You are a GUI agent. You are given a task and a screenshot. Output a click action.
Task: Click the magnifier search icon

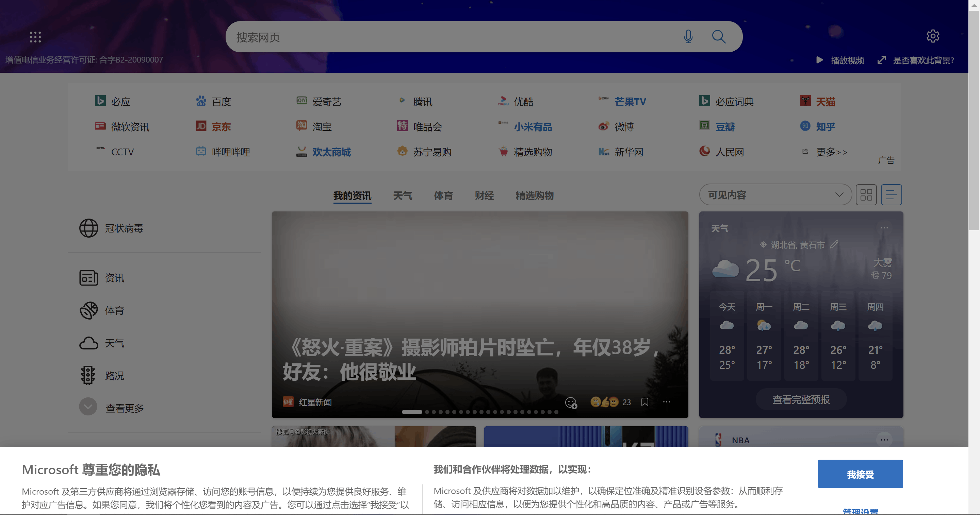(718, 37)
